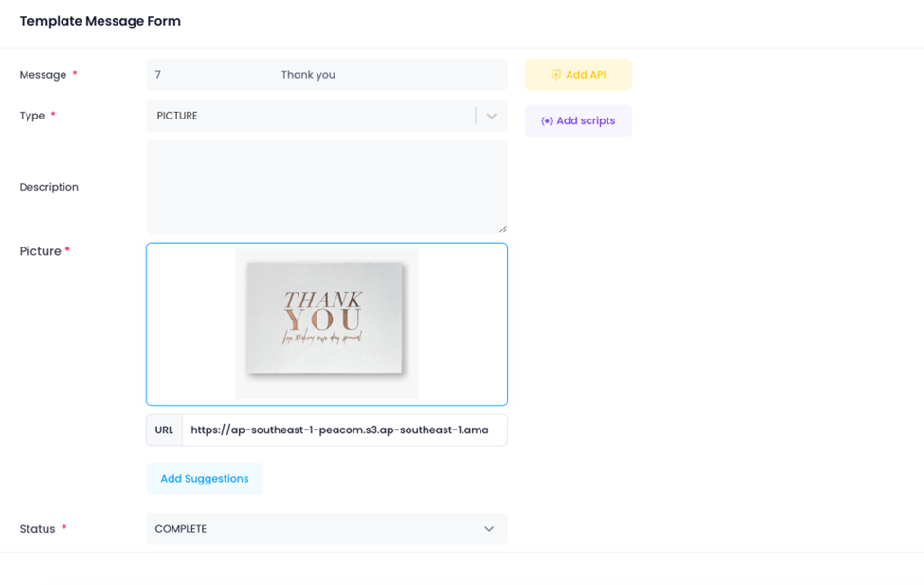Viewport: 924px width, 585px height.
Task: Focus the picture URL input field
Action: tap(344, 430)
